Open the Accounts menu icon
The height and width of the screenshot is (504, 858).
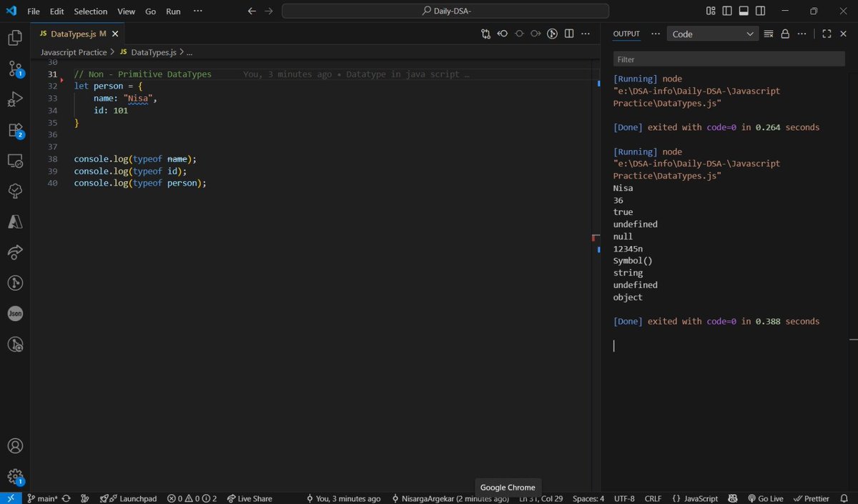point(15,446)
